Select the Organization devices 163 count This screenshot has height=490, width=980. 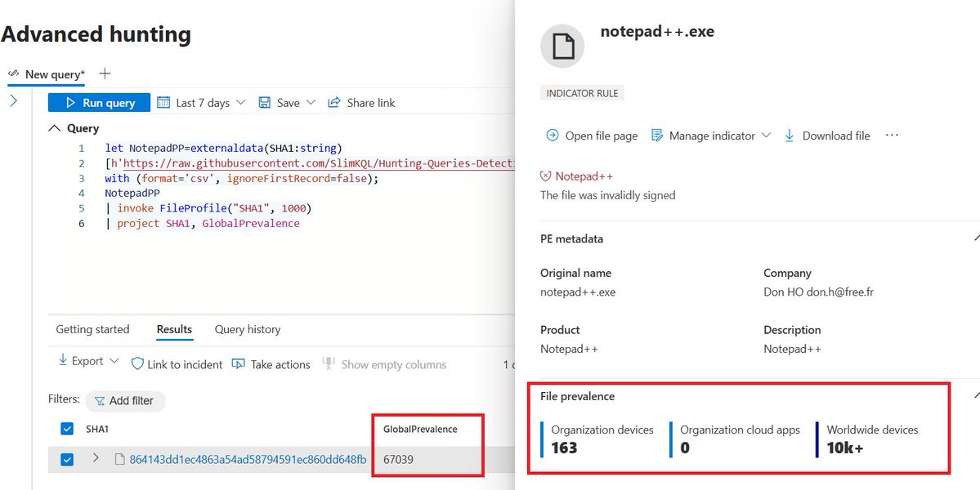[564, 448]
